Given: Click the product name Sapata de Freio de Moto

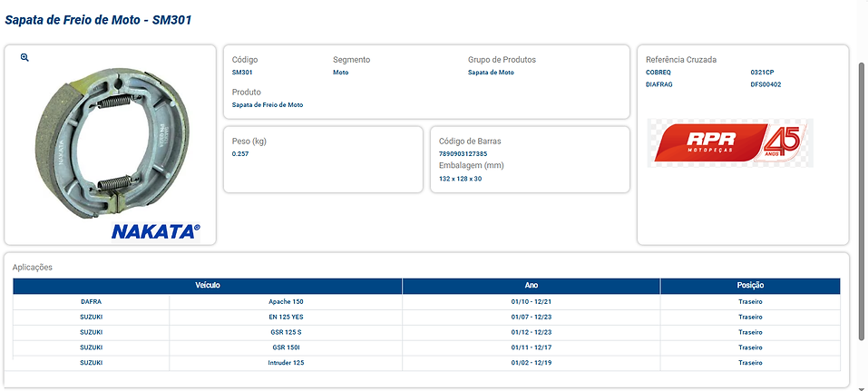Looking at the screenshot, I should point(268,104).
